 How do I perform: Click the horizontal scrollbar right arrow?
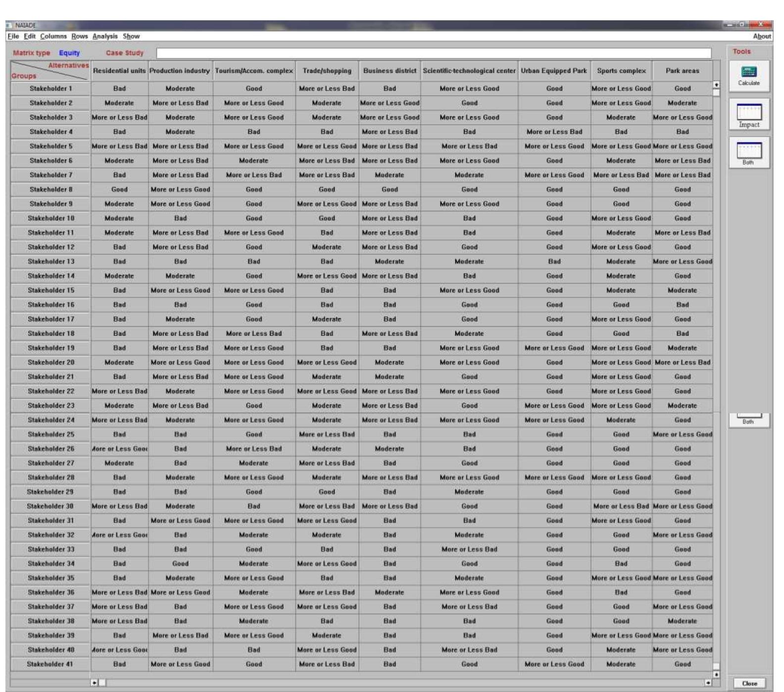click(709, 683)
